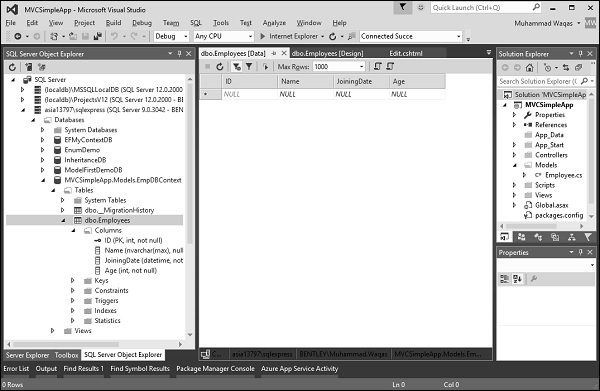Open the SQL menu

196,23
